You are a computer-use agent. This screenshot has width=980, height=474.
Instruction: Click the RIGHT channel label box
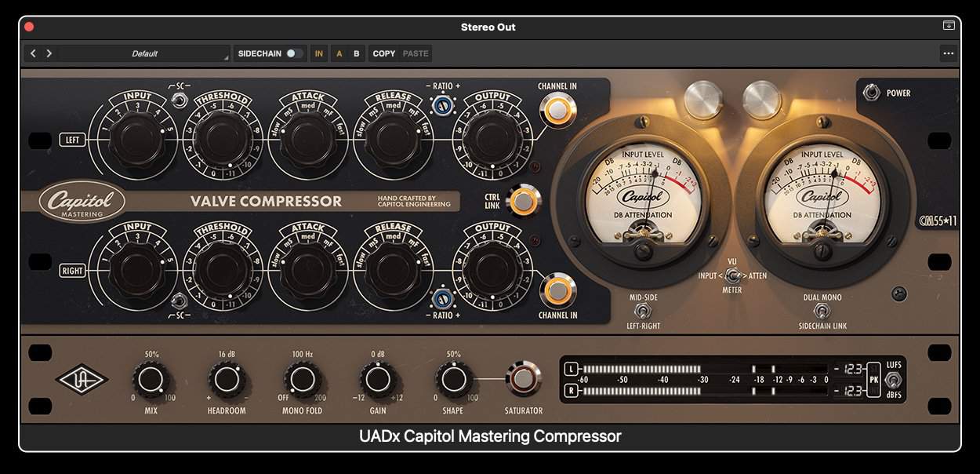tap(72, 271)
